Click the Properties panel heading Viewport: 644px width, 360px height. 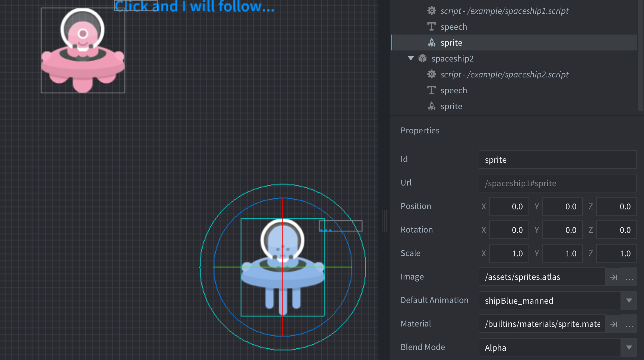[x=420, y=131]
